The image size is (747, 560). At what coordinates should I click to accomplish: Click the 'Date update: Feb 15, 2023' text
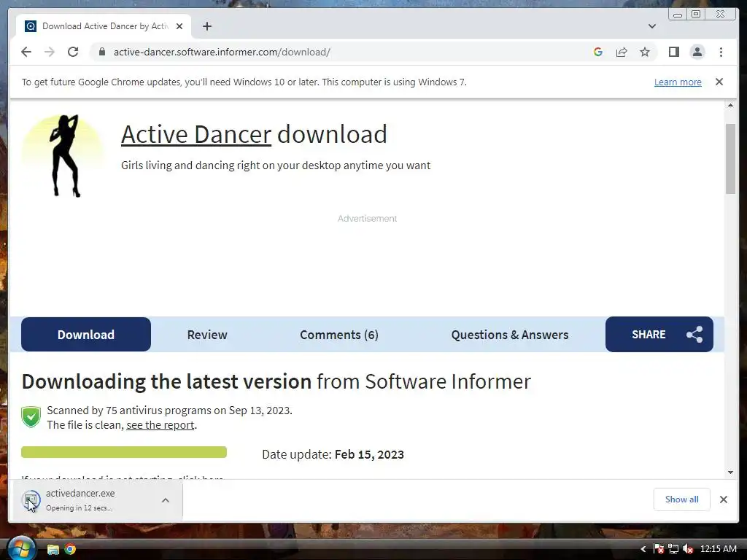[x=333, y=454]
